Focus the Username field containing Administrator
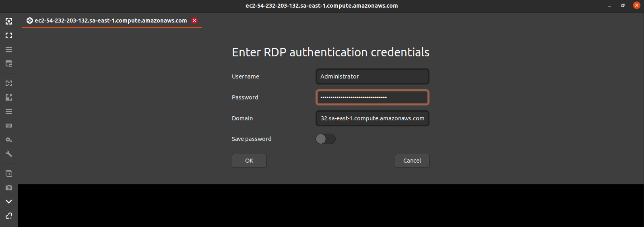 [x=372, y=76]
